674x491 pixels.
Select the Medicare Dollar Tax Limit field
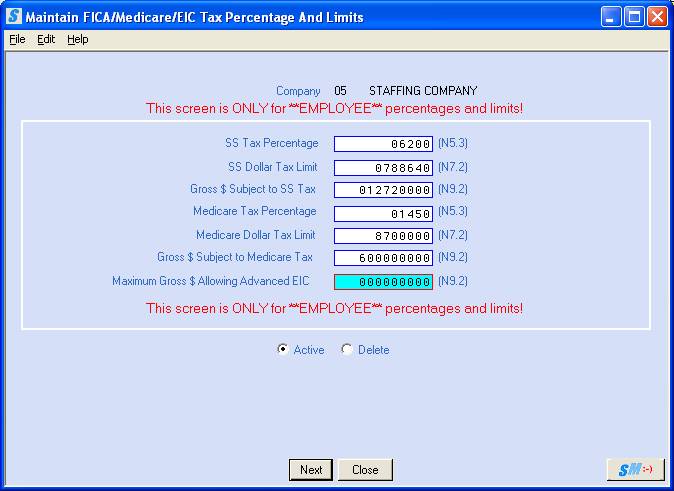383,236
